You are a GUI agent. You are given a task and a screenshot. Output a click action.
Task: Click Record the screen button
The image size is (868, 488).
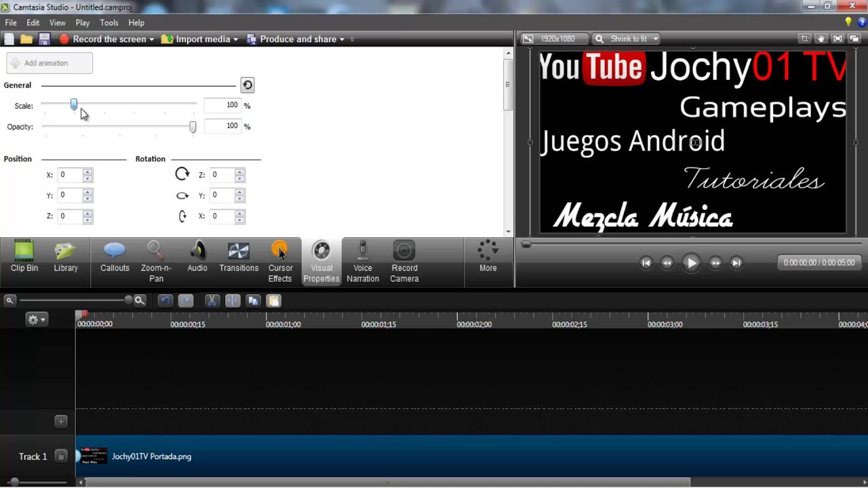click(102, 39)
